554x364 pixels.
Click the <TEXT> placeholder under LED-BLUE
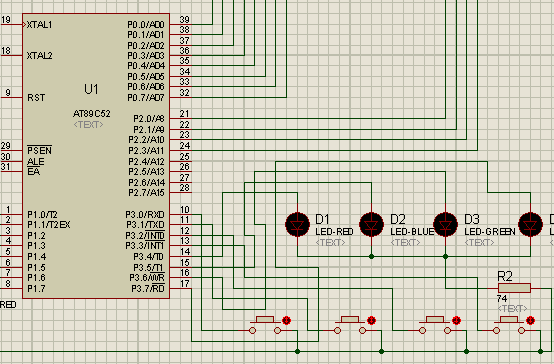pos(406,242)
